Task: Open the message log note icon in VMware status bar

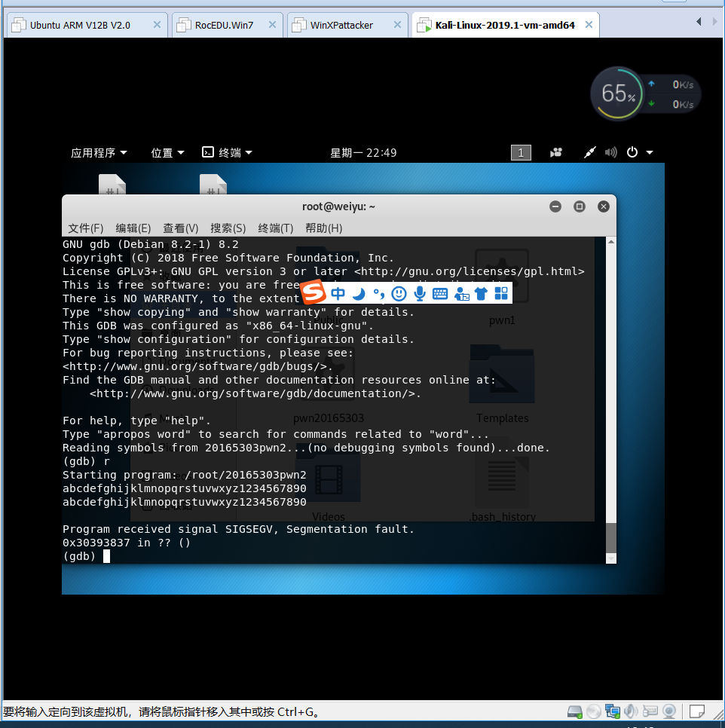Action: tap(697, 711)
